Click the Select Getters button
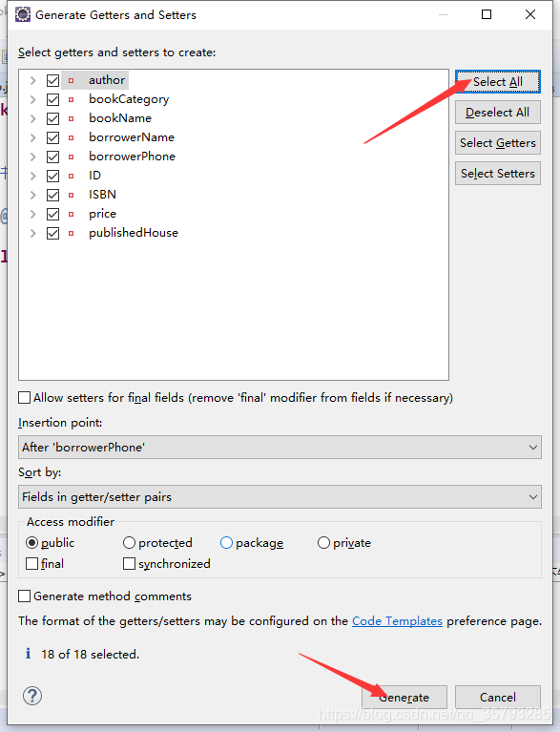Screen dimensions: 560x732 (498, 143)
